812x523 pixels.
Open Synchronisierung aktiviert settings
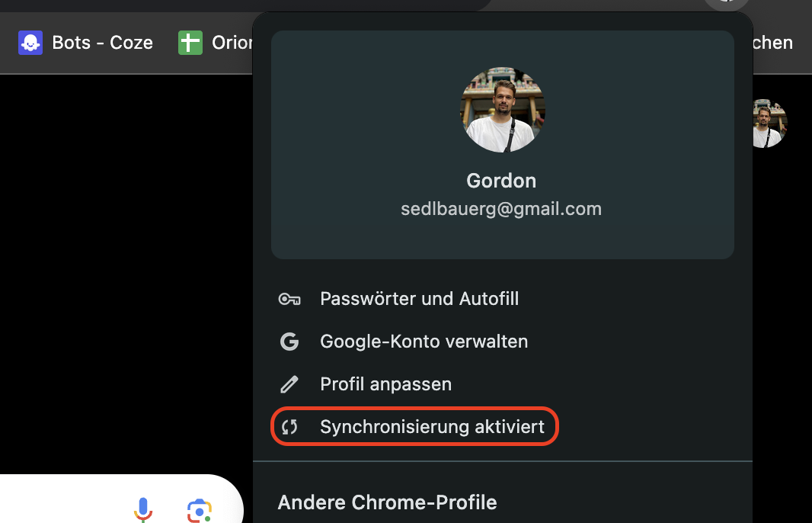click(432, 427)
